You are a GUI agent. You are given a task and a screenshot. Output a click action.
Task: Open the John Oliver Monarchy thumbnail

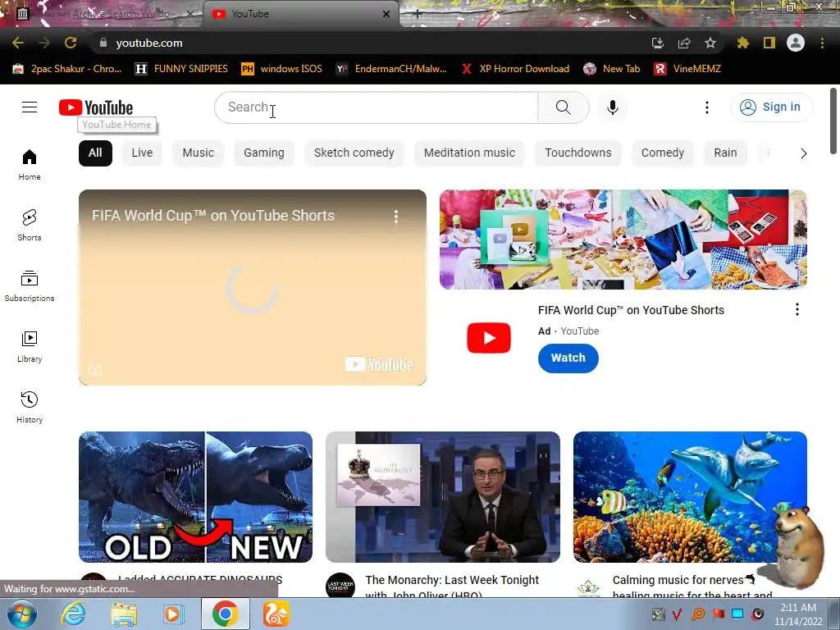point(443,497)
